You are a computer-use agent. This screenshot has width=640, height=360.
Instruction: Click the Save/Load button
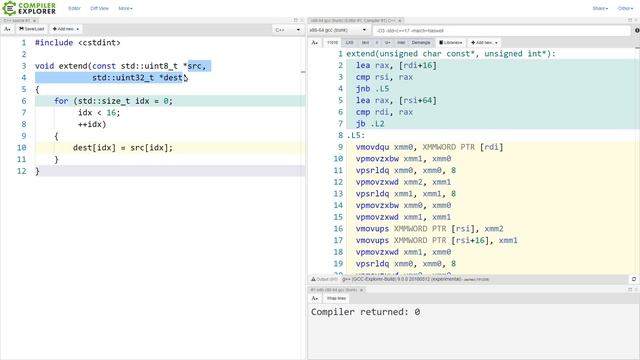point(31,29)
